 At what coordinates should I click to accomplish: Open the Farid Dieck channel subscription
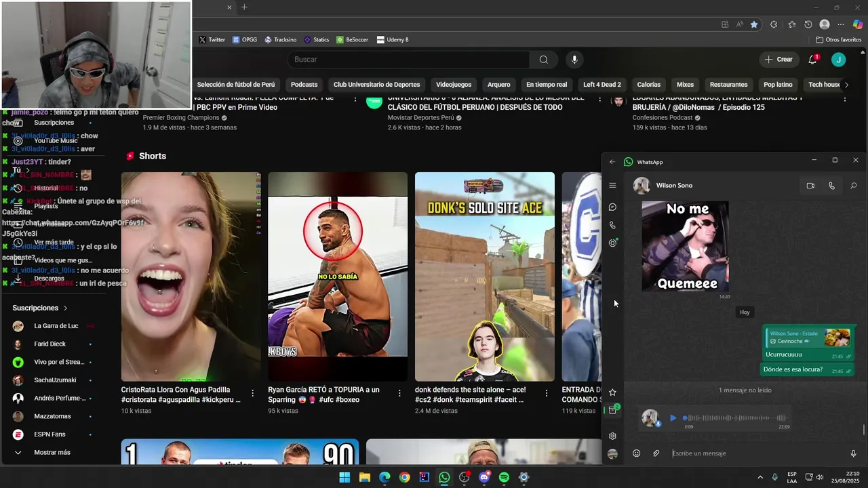coord(52,344)
